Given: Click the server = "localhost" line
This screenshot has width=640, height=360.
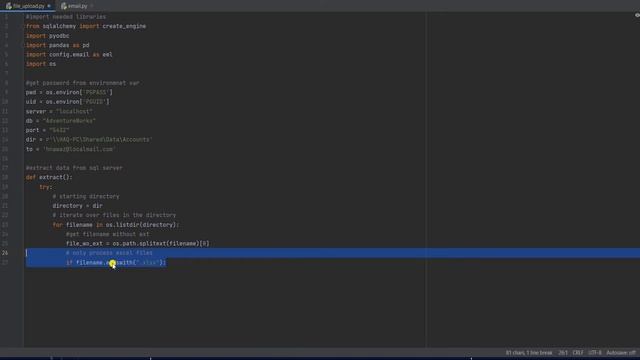Looking at the screenshot, I should [59, 111].
